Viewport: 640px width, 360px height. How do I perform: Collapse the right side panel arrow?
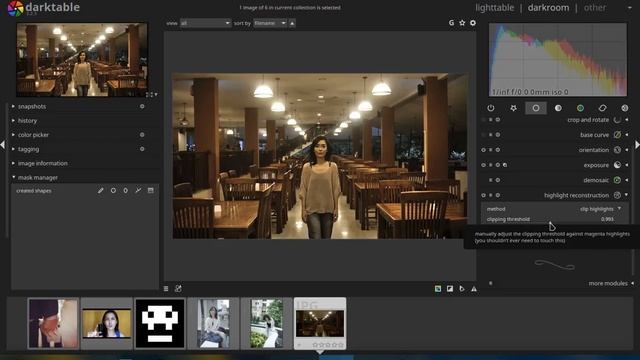[637, 144]
